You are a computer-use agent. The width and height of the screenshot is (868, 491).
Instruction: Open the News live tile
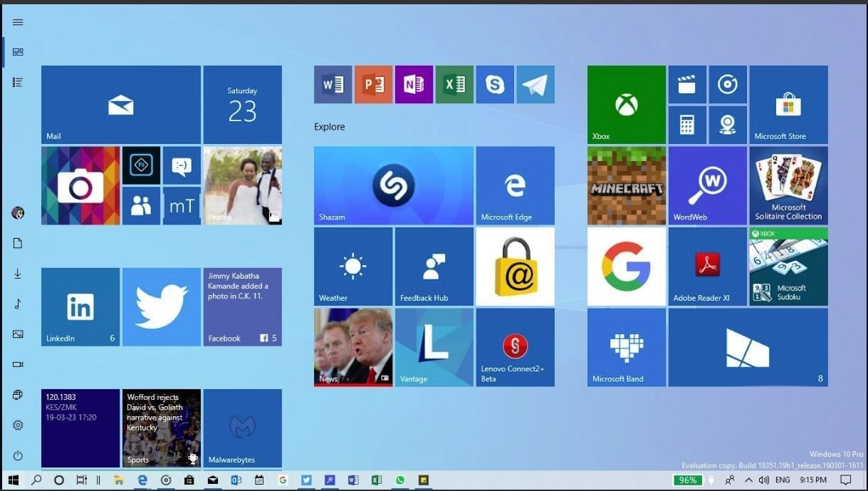352,347
